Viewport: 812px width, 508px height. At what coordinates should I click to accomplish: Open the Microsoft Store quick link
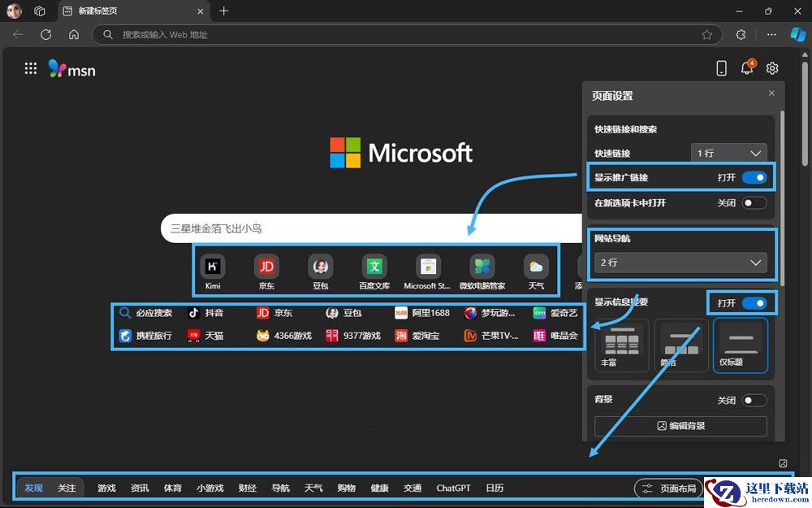click(428, 271)
